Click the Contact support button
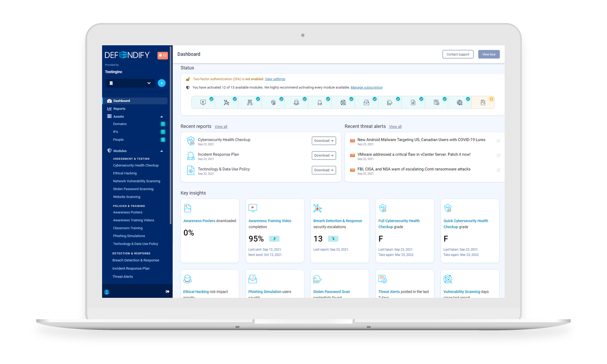The width and height of the screenshot is (607, 364). [x=458, y=54]
